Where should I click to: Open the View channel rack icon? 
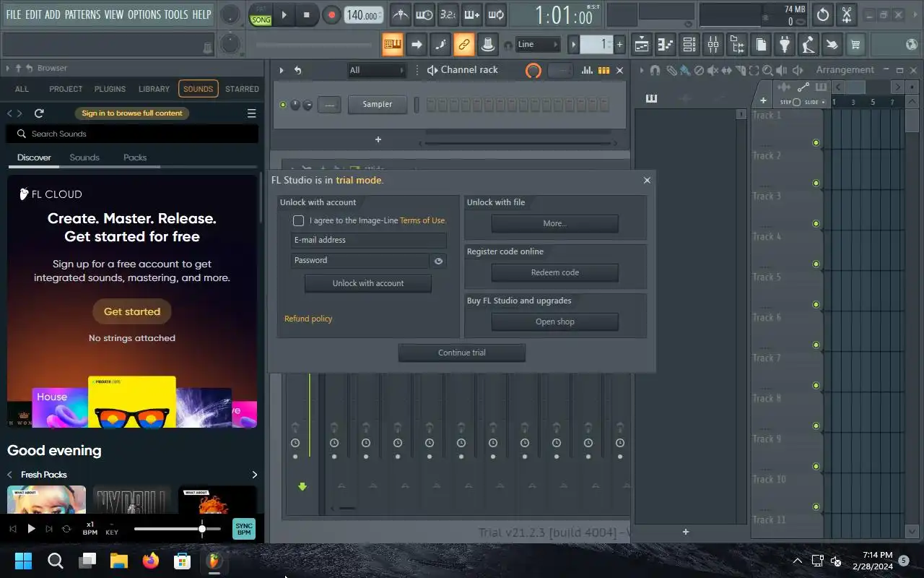click(689, 45)
